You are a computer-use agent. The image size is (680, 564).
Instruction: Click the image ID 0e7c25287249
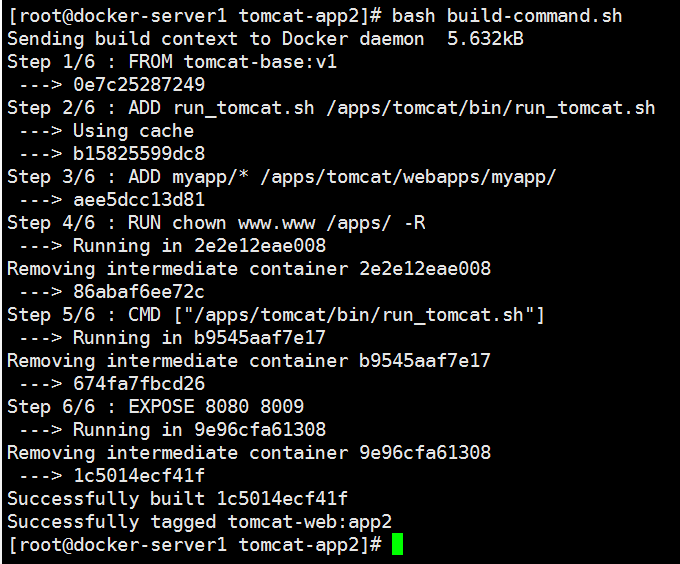pyautogui.click(x=139, y=85)
